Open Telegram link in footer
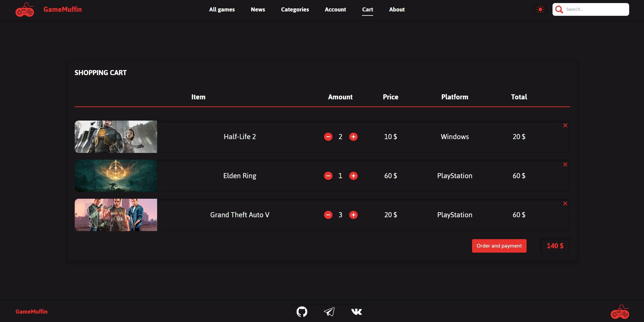This screenshot has height=322, width=644. coord(329,312)
